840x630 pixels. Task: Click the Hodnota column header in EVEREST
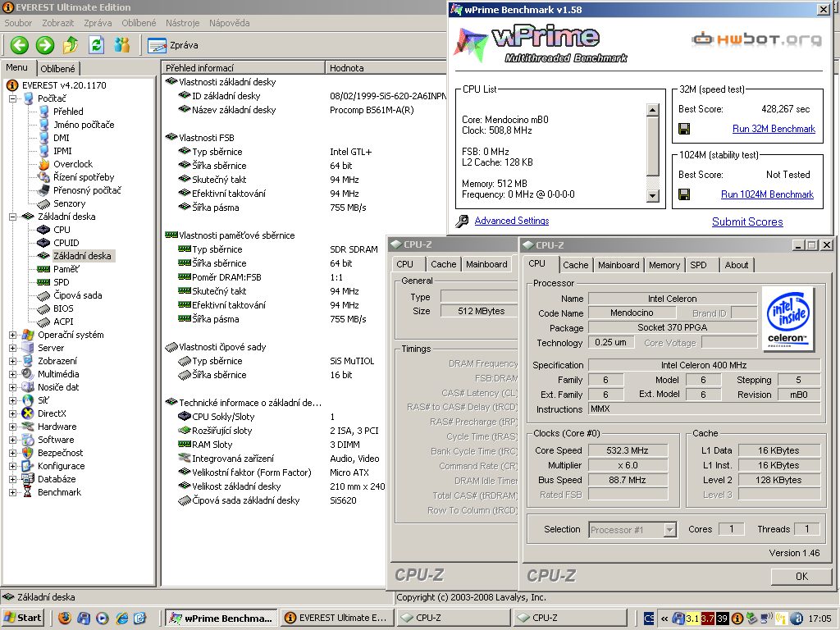pos(386,68)
